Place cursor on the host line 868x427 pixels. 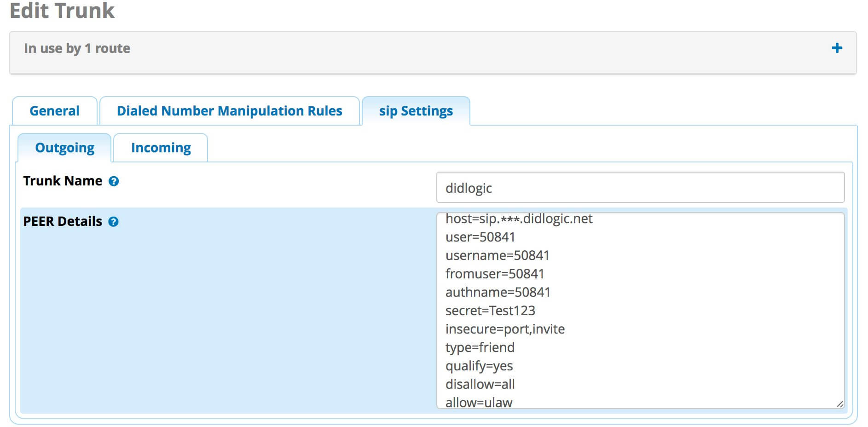tap(519, 219)
